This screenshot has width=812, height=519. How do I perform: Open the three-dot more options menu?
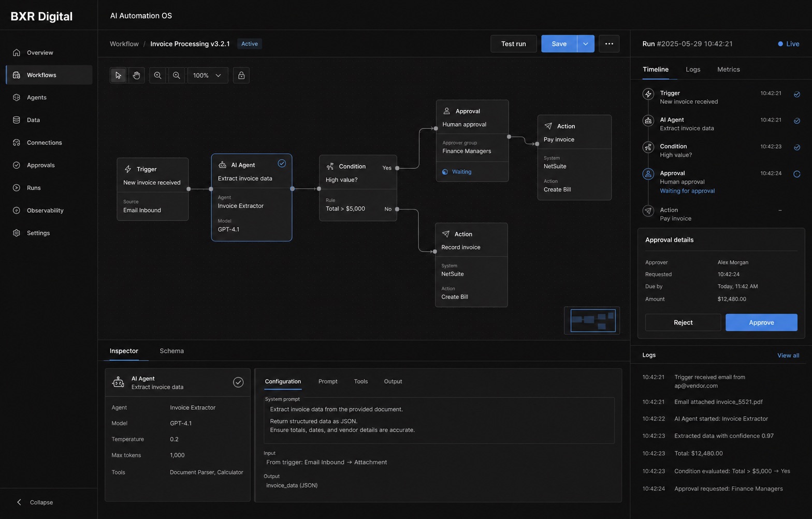(x=609, y=44)
